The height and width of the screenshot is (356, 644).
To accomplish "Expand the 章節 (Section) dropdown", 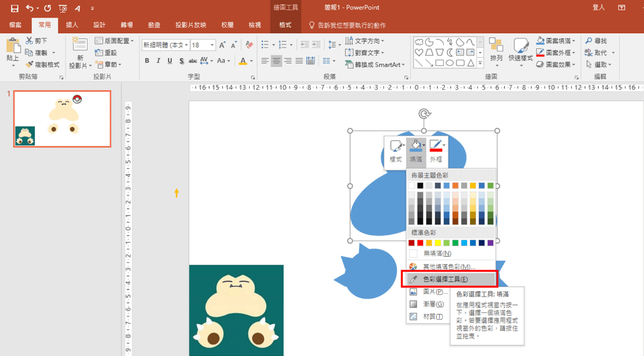I will coord(108,64).
